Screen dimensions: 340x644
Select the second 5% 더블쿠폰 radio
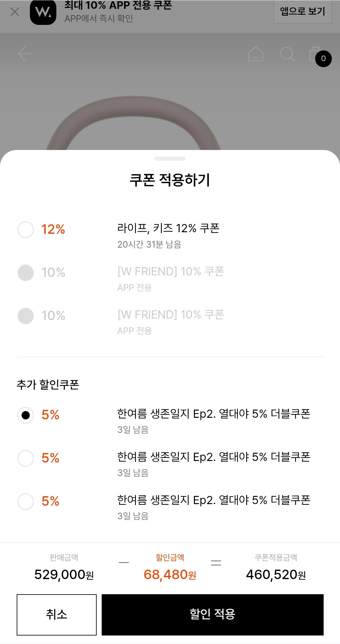(x=25, y=458)
